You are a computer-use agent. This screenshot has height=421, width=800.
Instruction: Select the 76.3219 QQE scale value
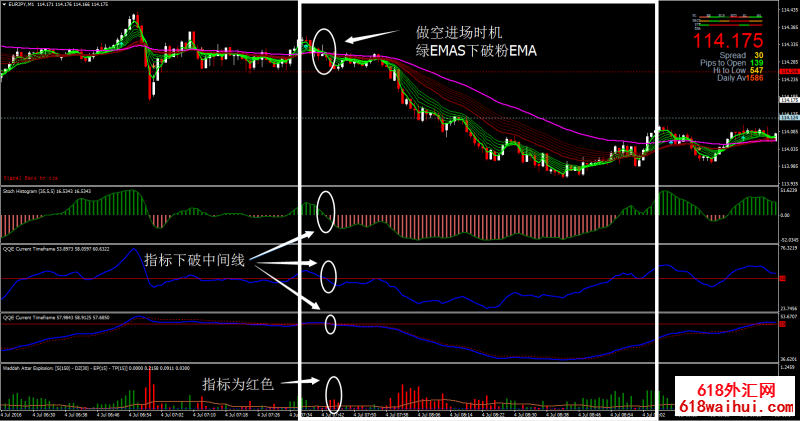click(789, 248)
